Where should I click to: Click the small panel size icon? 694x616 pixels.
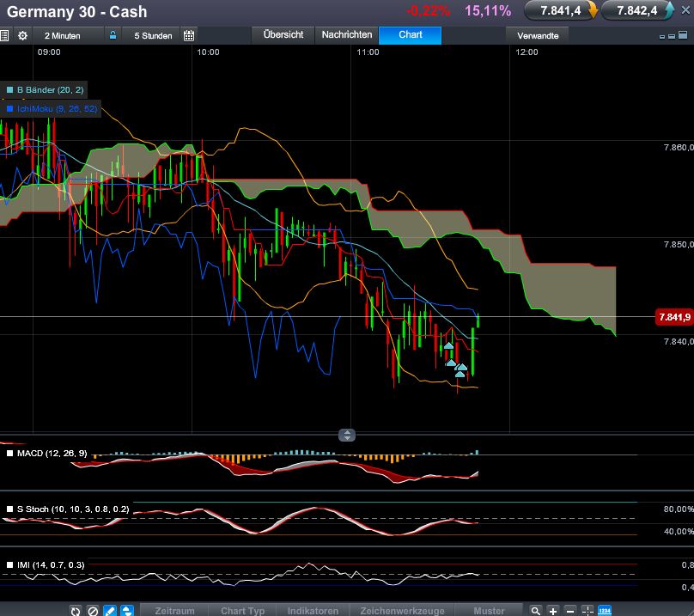pos(662,37)
